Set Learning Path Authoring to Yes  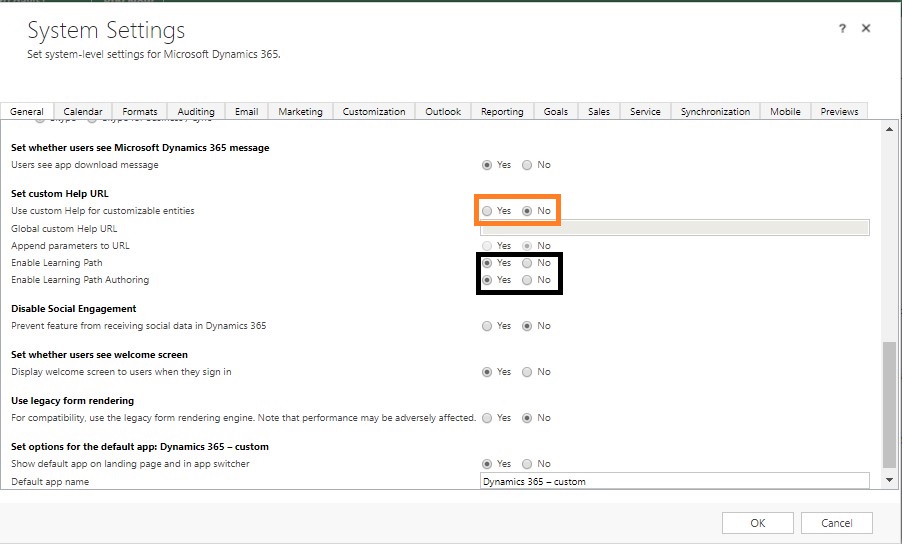pos(487,280)
